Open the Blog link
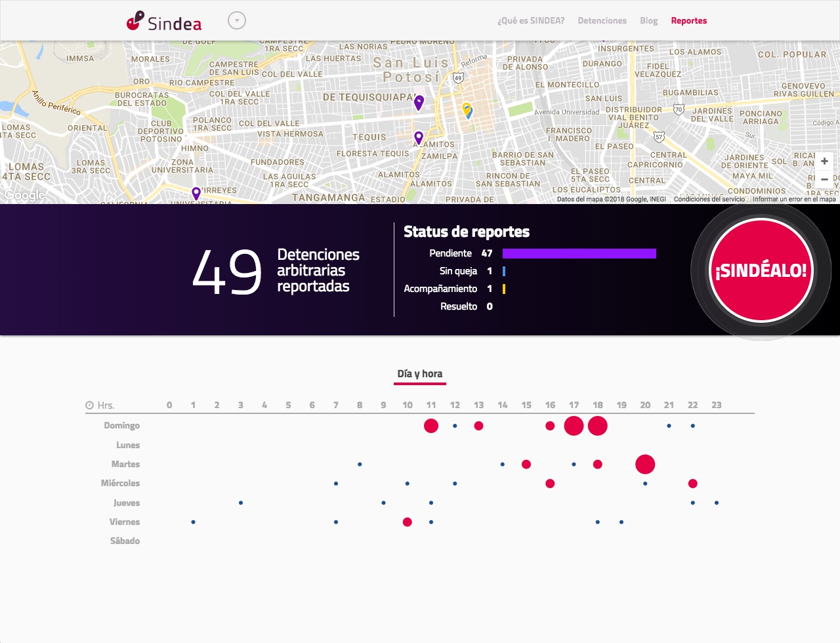 coord(648,21)
